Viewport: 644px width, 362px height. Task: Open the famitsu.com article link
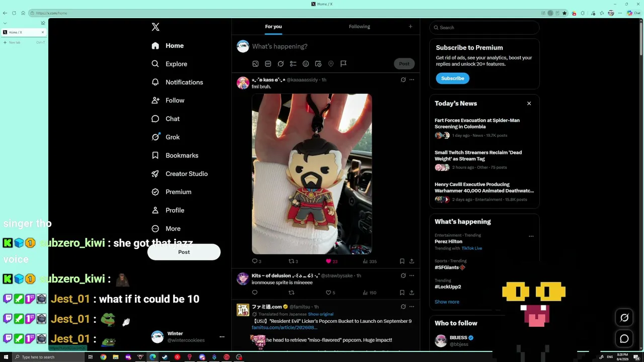click(284, 328)
